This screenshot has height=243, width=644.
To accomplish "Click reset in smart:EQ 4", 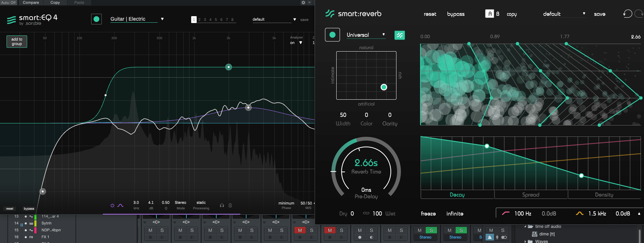I will click(10, 209).
